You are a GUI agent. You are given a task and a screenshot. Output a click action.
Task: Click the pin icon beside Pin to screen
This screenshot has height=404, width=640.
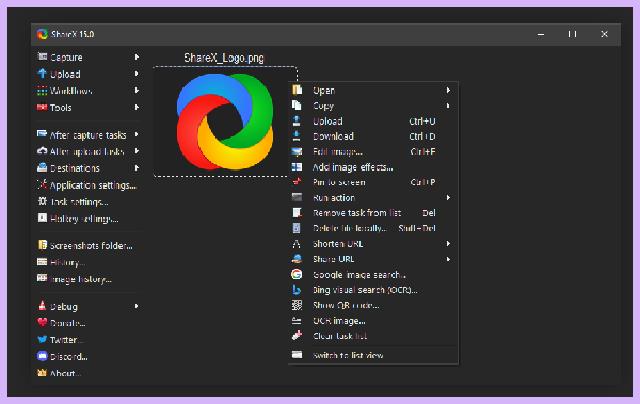coord(297,182)
